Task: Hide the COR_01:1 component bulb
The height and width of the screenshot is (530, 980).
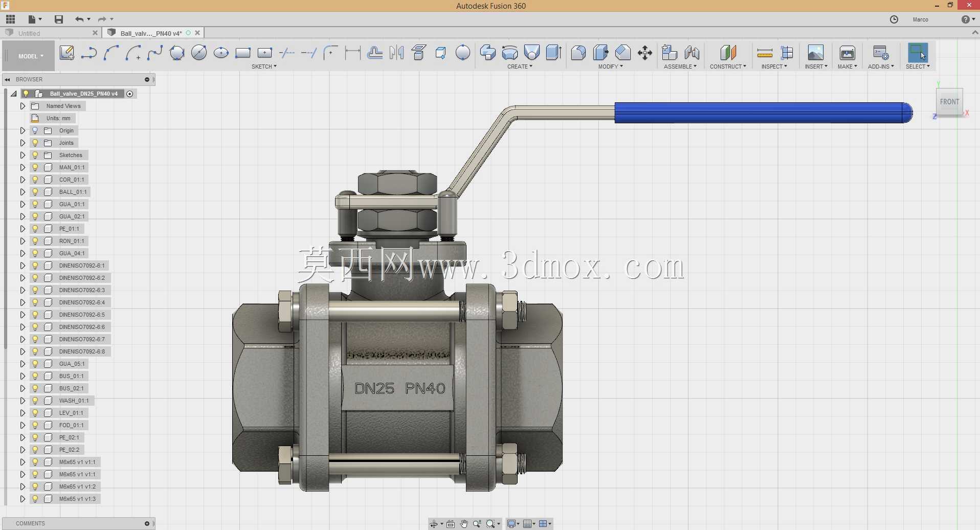Action: [x=35, y=180]
